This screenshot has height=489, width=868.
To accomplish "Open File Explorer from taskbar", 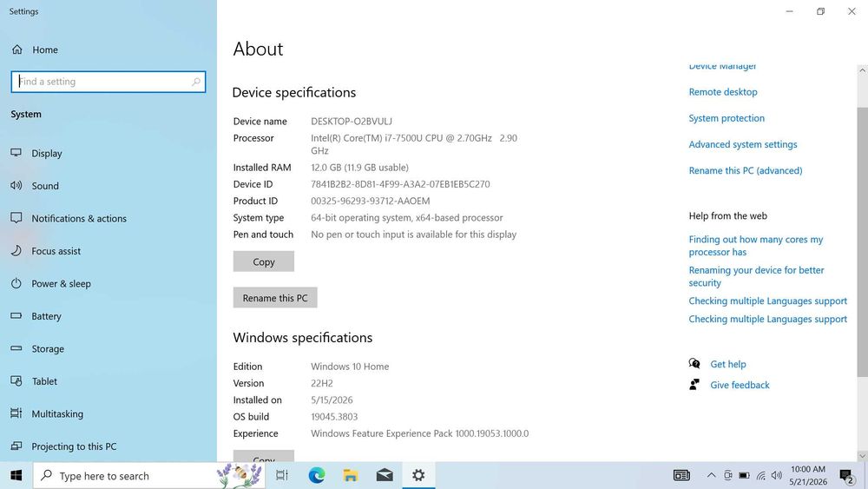I will (x=351, y=476).
